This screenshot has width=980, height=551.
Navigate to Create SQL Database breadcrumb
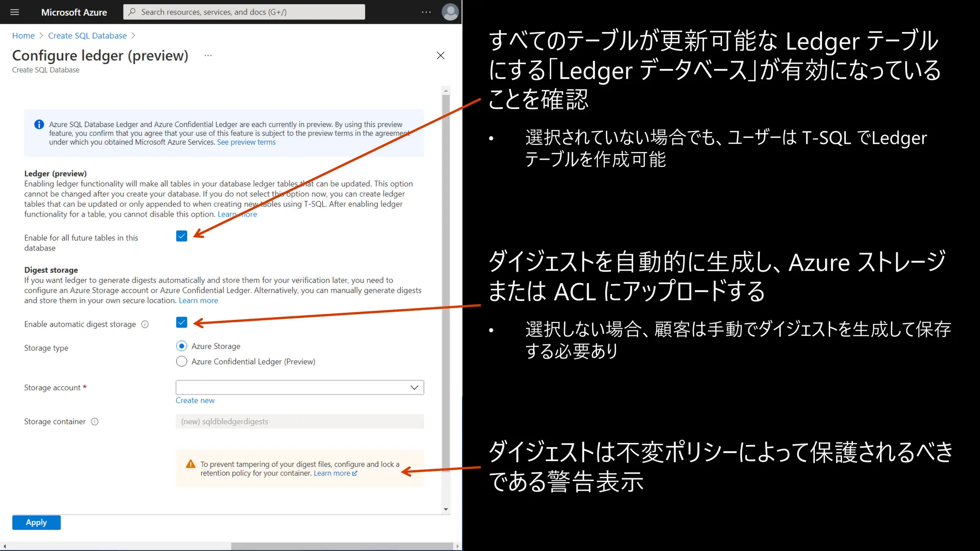point(87,36)
